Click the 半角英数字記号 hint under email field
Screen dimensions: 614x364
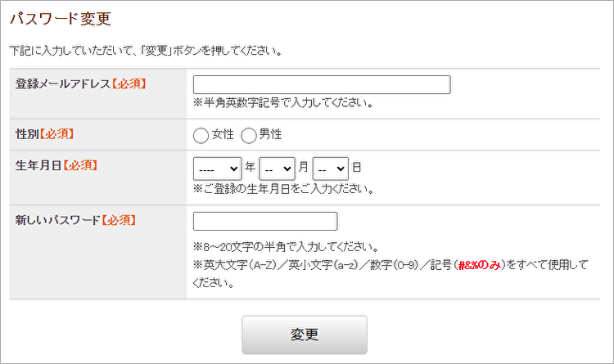[284, 104]
